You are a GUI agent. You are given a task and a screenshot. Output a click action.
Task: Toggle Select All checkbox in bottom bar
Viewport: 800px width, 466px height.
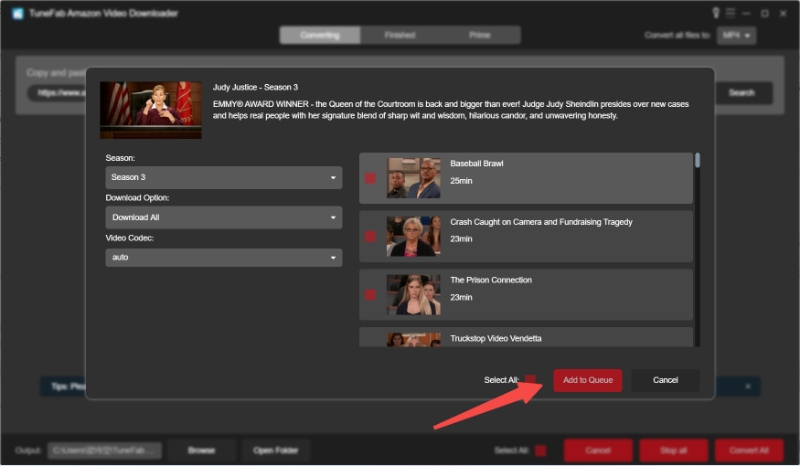click(540, 450)
